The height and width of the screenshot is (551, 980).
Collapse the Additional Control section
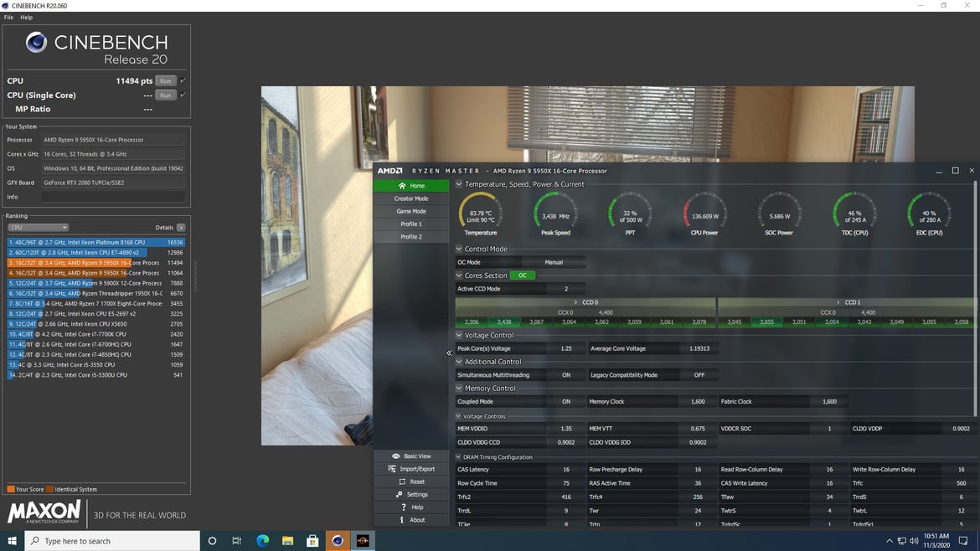click(459, 362)
